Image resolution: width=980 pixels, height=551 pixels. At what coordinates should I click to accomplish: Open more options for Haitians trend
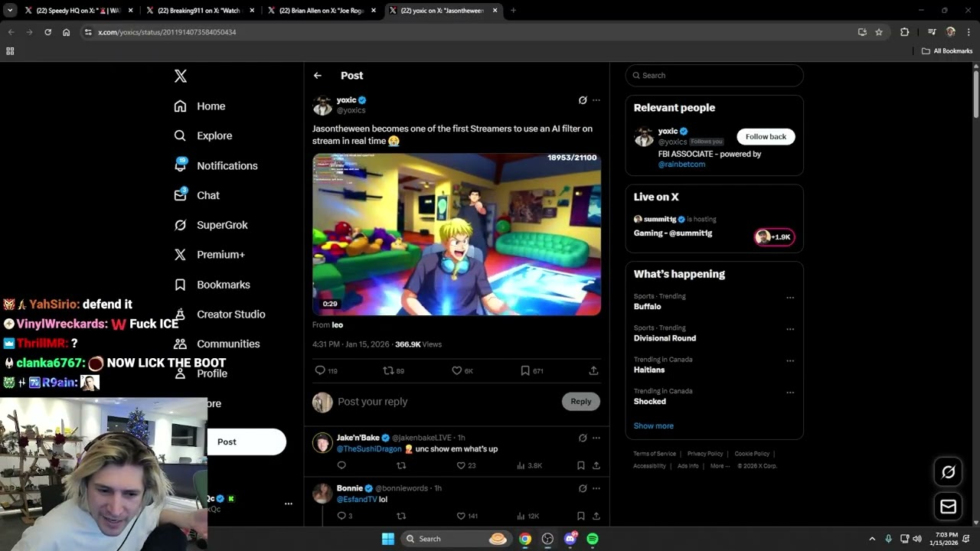click(x=790, y=360)
